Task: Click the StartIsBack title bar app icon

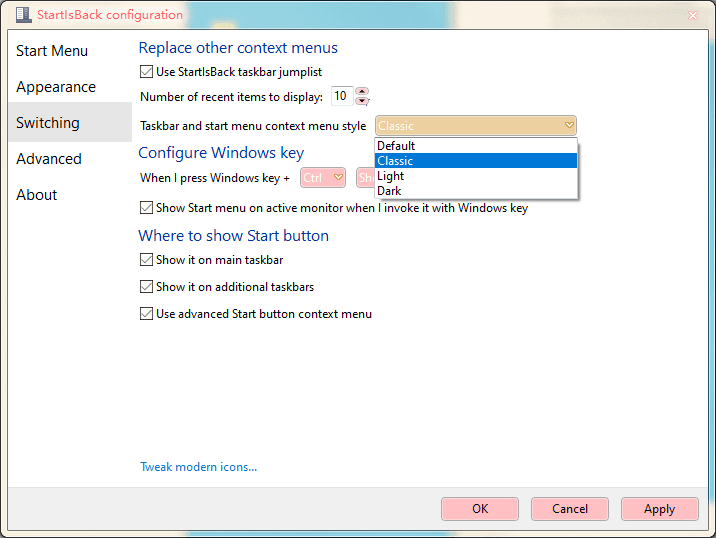Action: (23, 15)
